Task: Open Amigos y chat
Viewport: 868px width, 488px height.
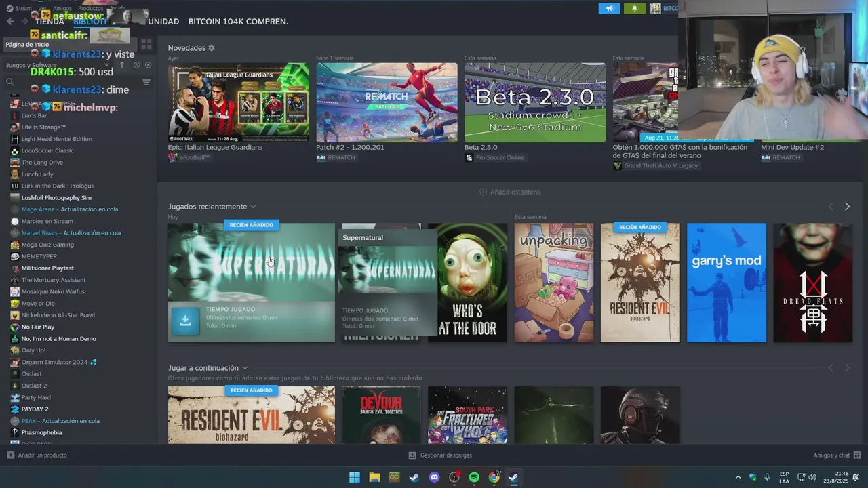Action: point(837,455)
